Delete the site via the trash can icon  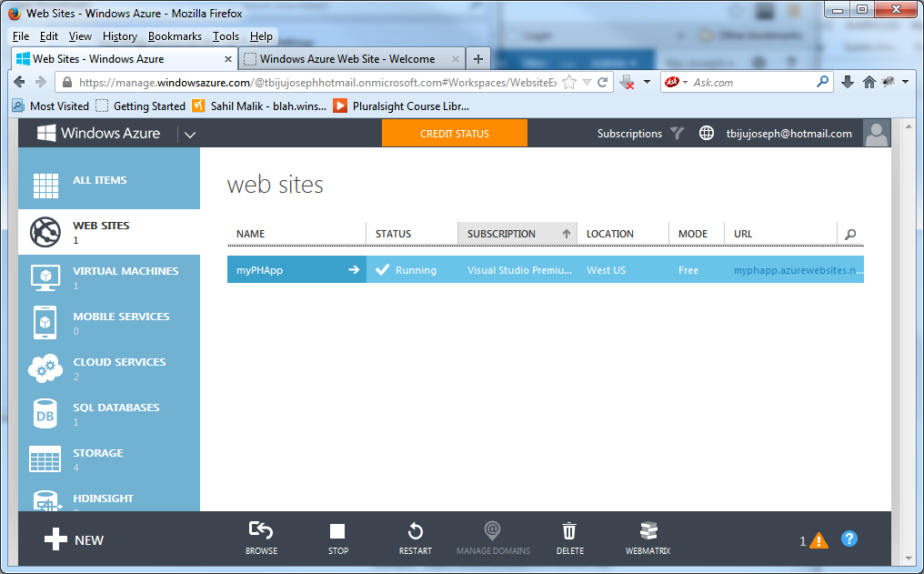(569, 530)
